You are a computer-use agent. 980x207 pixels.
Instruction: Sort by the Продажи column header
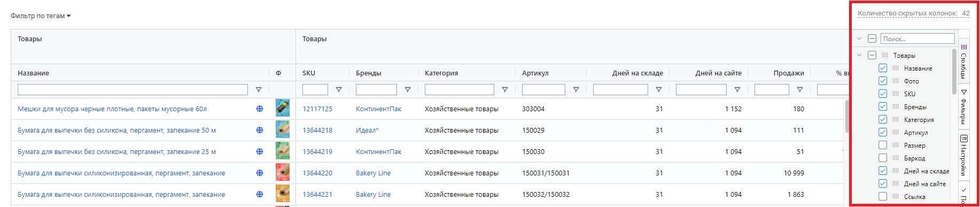(789, 73)
